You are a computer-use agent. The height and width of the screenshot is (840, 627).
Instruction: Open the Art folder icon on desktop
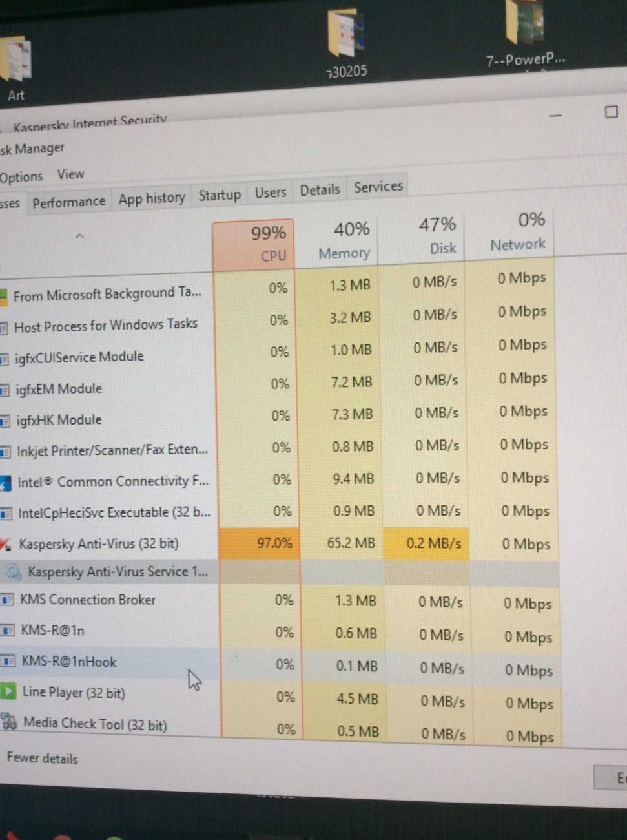[15, 59]
